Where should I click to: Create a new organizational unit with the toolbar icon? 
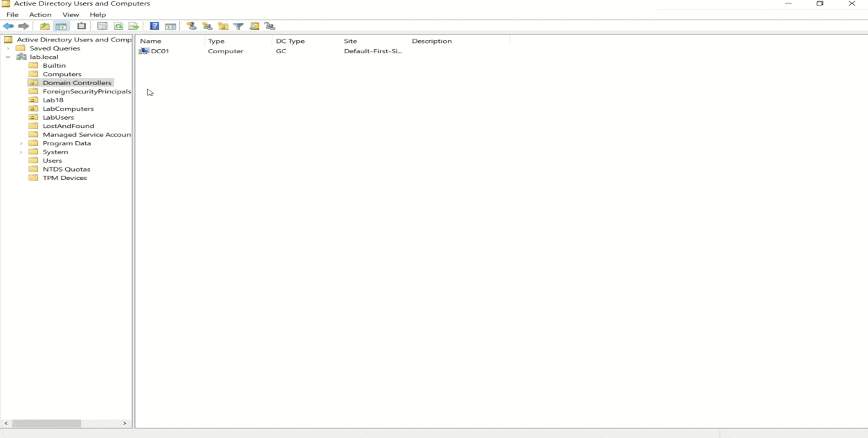[223, 26]
